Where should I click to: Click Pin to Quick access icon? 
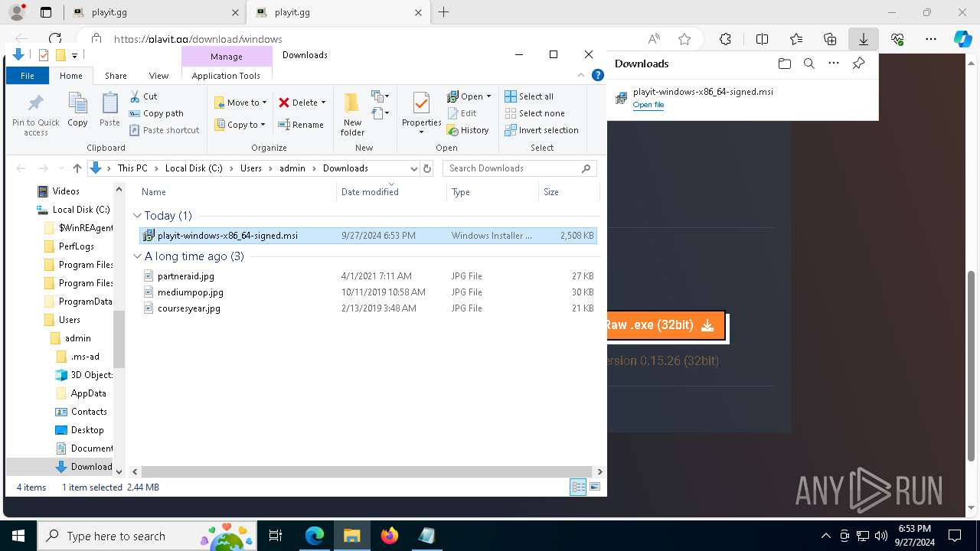[x=35, y=115]
